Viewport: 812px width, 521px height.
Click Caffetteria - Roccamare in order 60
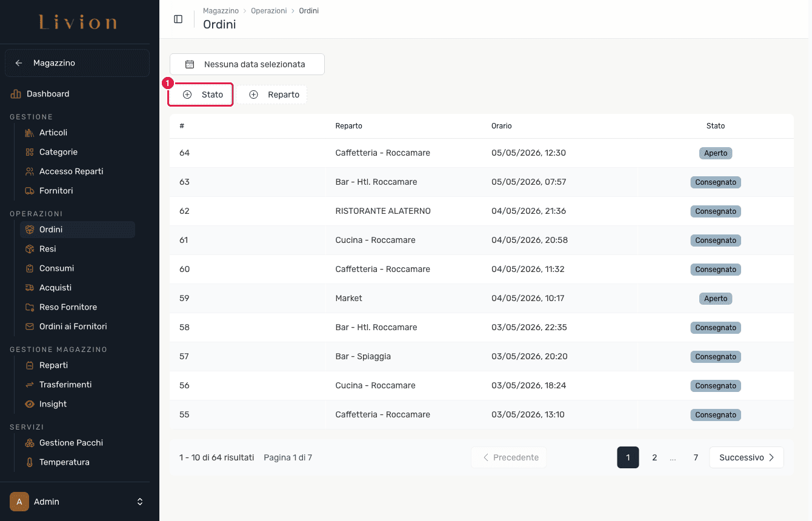coord(383,270)
